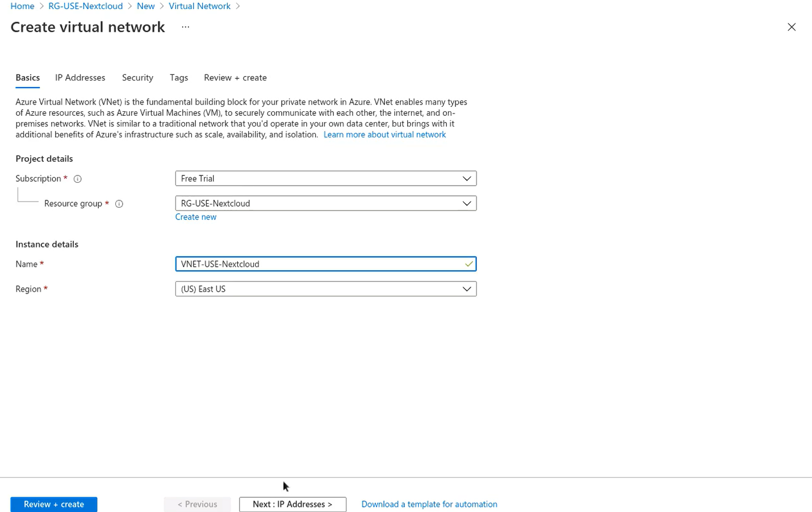Click Create new resource group link
Viewport: 812px width, 512px height.
point(196,217)
